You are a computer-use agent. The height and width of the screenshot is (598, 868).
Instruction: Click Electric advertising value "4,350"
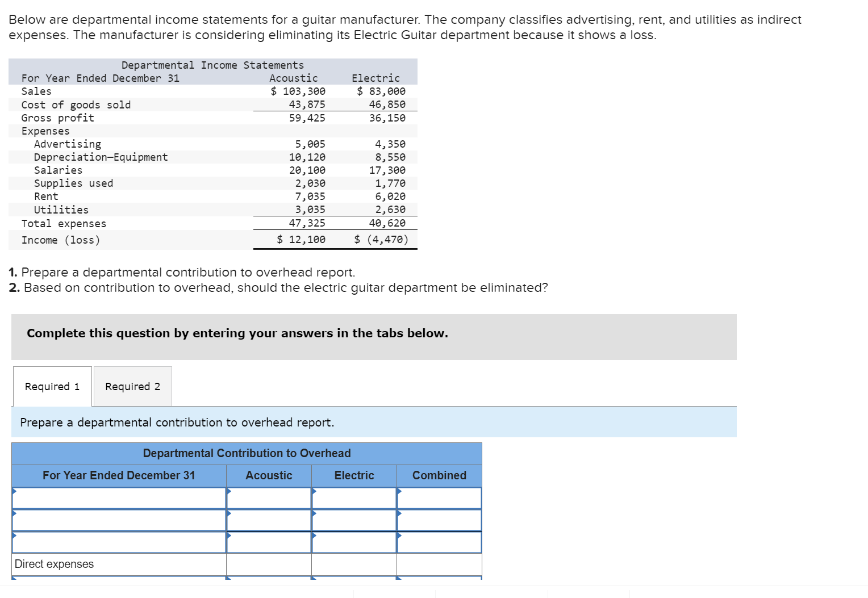click(x=390, y=144)
